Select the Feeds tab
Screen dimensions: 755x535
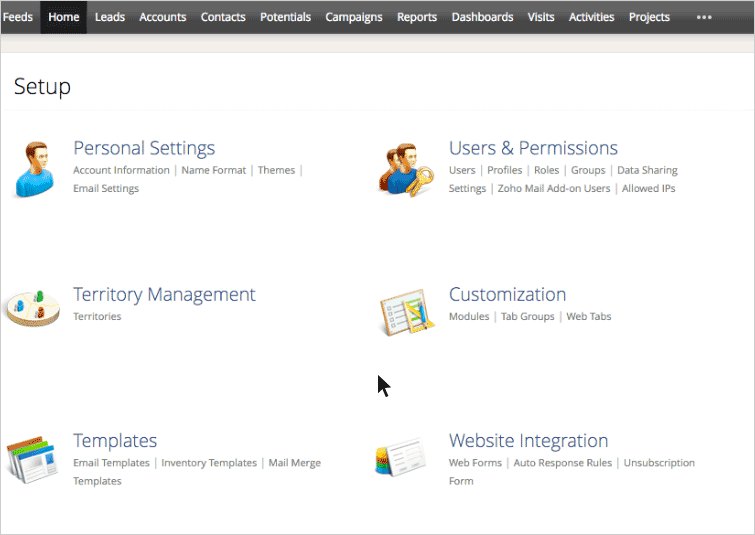coord(18,17)
